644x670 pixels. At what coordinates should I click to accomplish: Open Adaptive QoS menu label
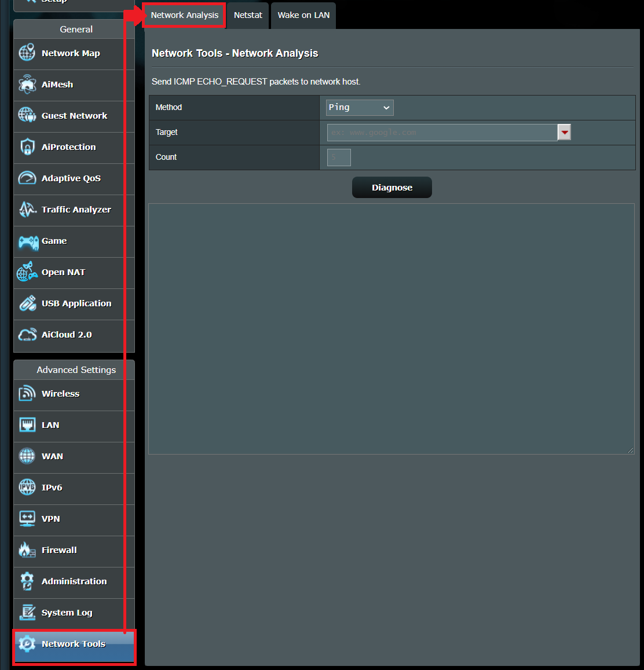(71, 178)
